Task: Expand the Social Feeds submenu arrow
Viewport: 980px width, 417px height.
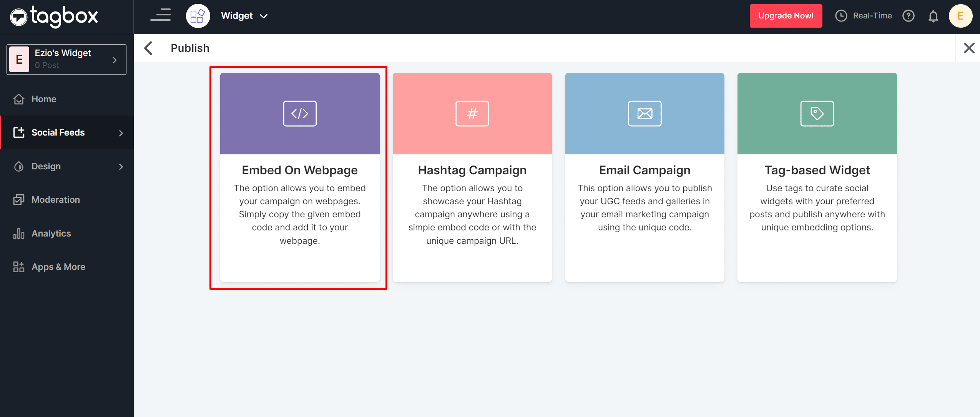Action: click(121, 133)
